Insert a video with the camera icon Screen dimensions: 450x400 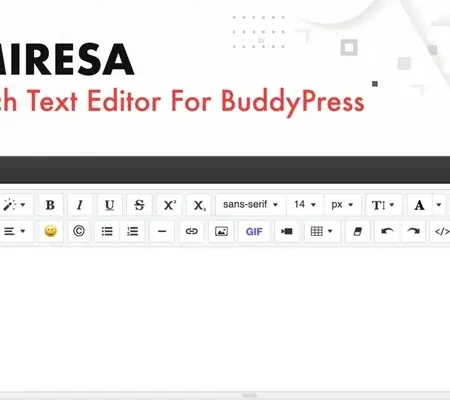pyautogui.click(x=287, y=231)
